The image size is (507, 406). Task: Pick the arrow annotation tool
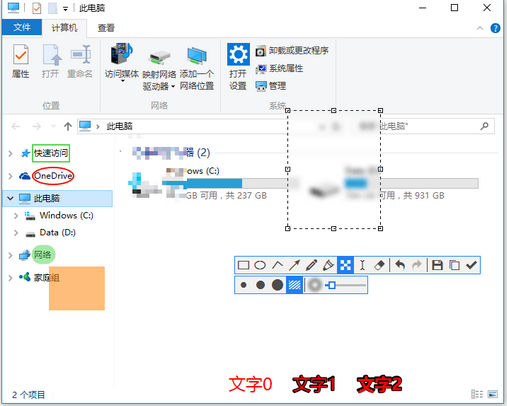(x=295, y=265)
